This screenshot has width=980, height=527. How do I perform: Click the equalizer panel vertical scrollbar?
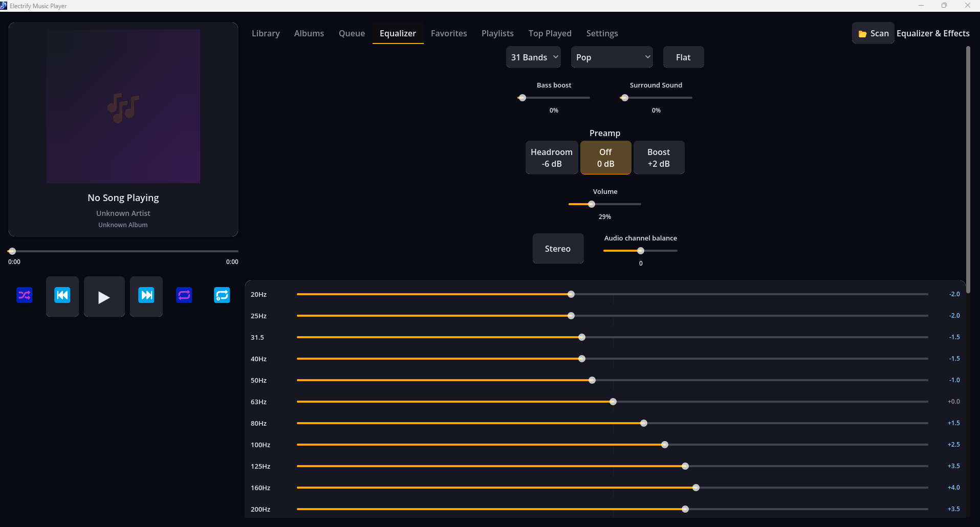(x=968, y=169)
